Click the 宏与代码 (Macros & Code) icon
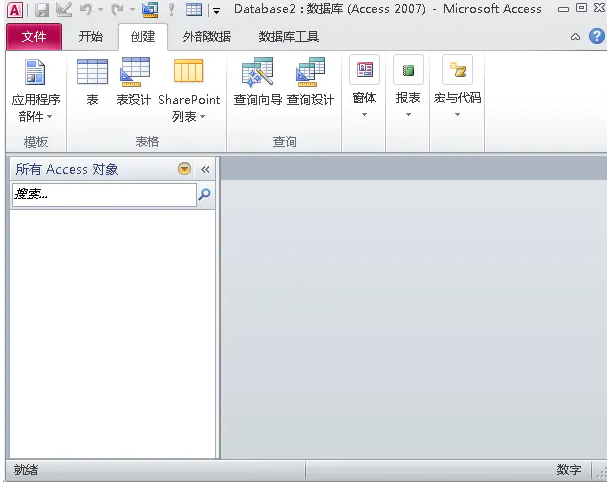 pyautogui.click(x=458, y=70)
